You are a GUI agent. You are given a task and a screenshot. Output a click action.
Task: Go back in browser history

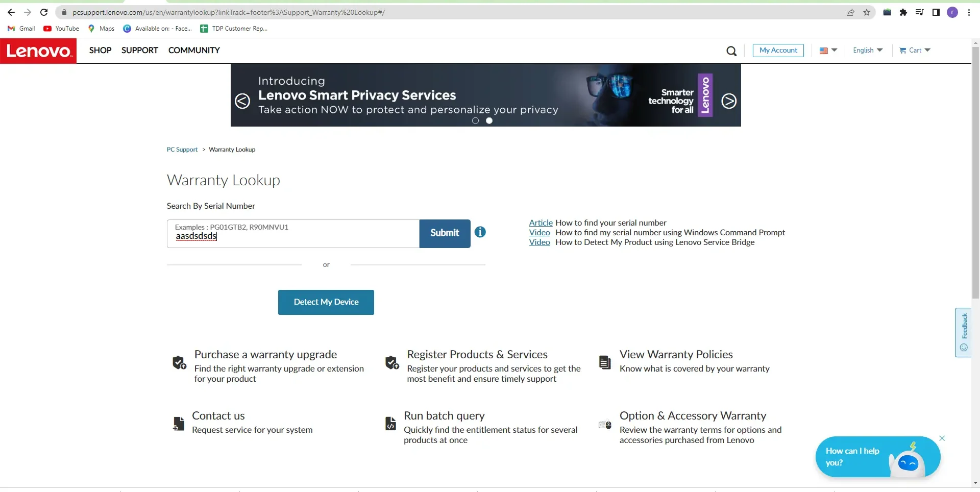click(11, 12)
